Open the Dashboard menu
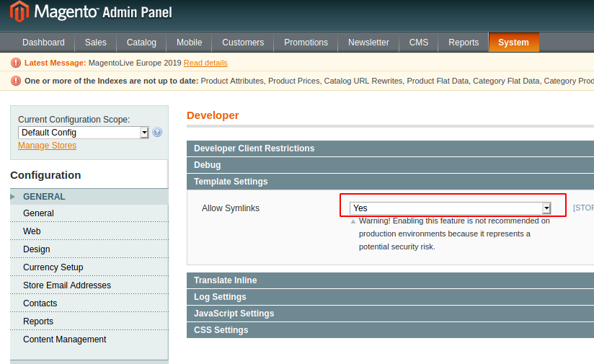Screen dimensions: 594x364 point(43,43)
